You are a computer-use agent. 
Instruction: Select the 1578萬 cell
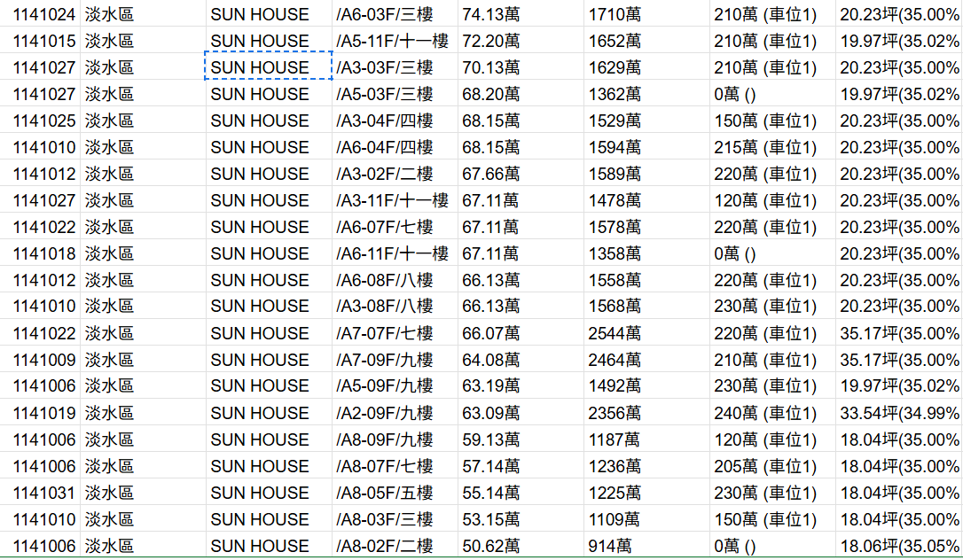click(x=646, y=226)
